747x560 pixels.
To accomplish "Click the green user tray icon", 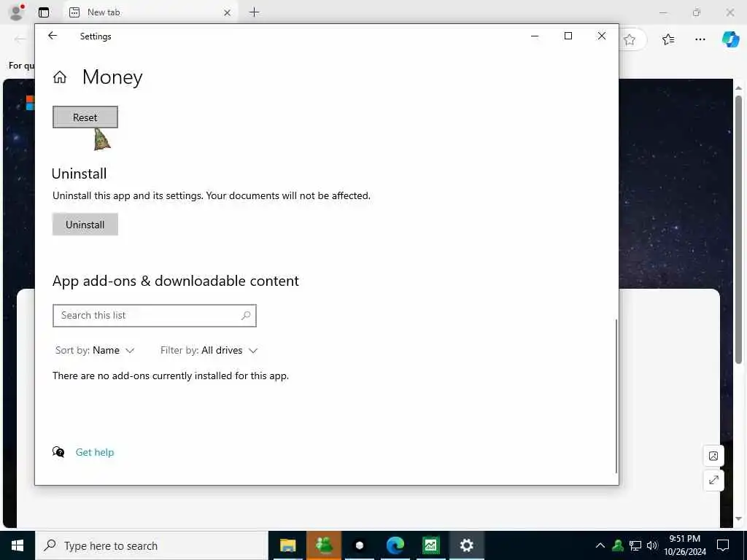I will (x=618, y=545).
